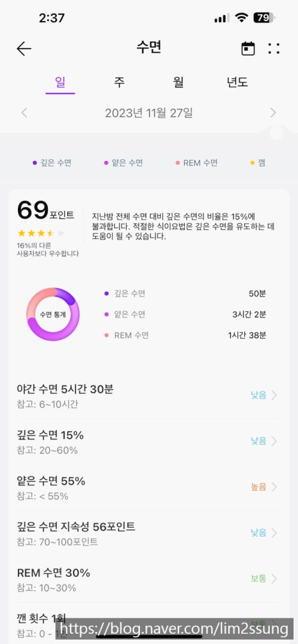
Task: Switch to the 주 (week) tab
Action: click(x=119, y=82)
